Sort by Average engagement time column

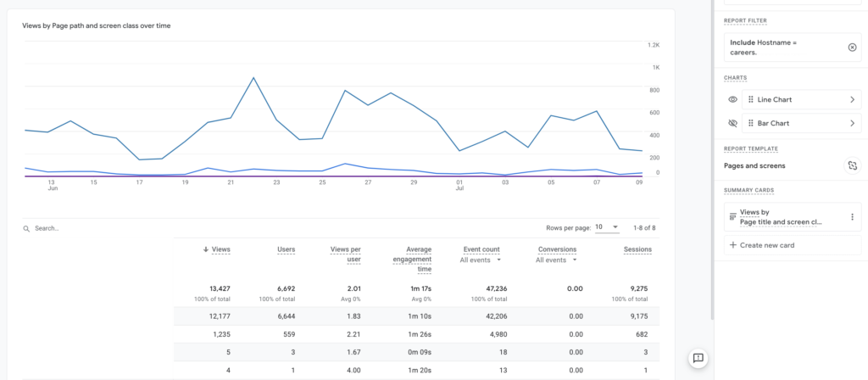pos(412,260)
